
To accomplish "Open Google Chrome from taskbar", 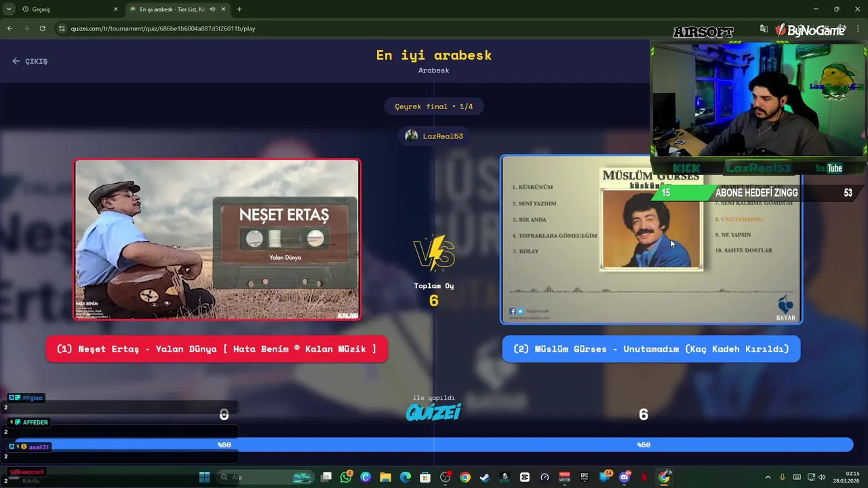I will coord(465,477).
